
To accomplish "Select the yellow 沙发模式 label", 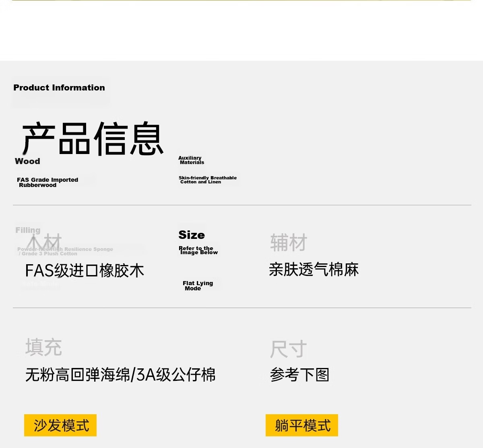I will (60, 425).
